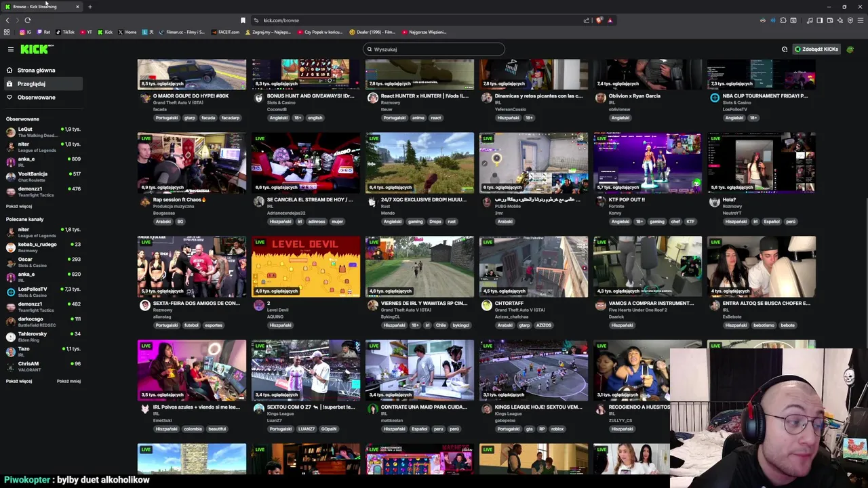Open user avatar menu
The width and height of the screenshot is (868, 488).
point(850,49)
